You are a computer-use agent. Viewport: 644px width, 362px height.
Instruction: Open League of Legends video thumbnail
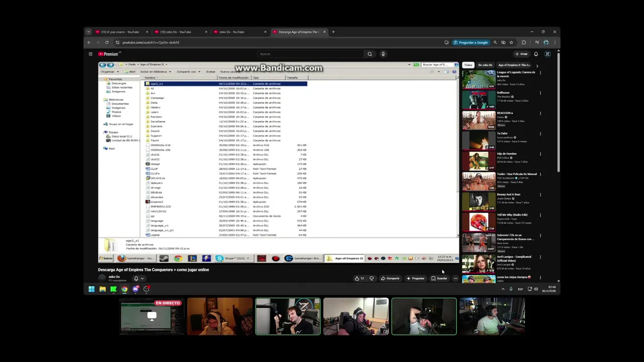pyautogui.click(x=478, y=79)
